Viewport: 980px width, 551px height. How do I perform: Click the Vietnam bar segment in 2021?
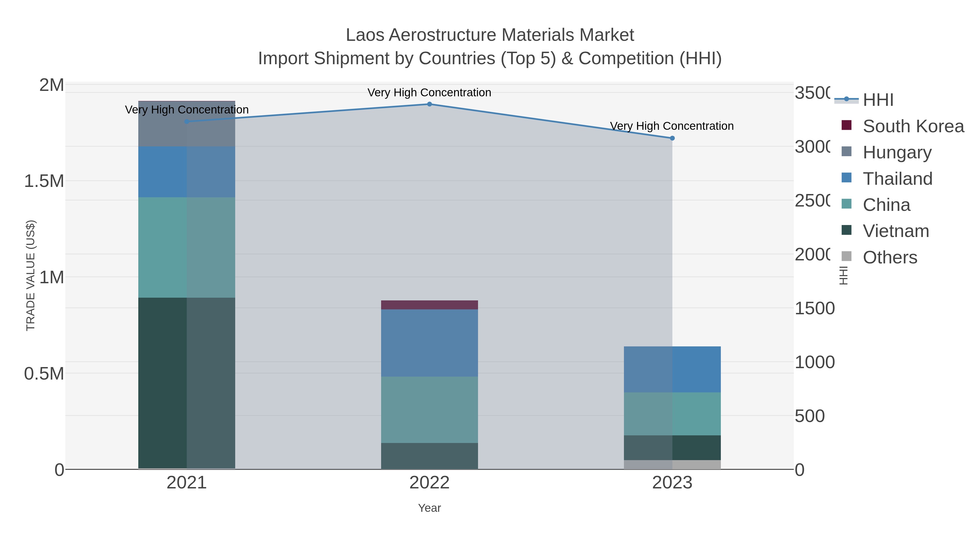187,383
